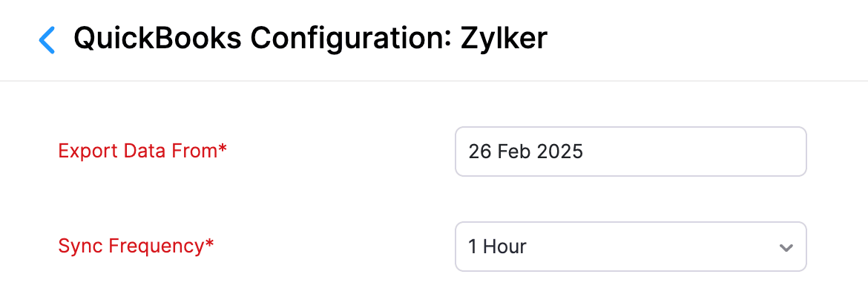Go back using the blue arrow
868x303 pixels.
pyautogui.click(x=47, y=39)
